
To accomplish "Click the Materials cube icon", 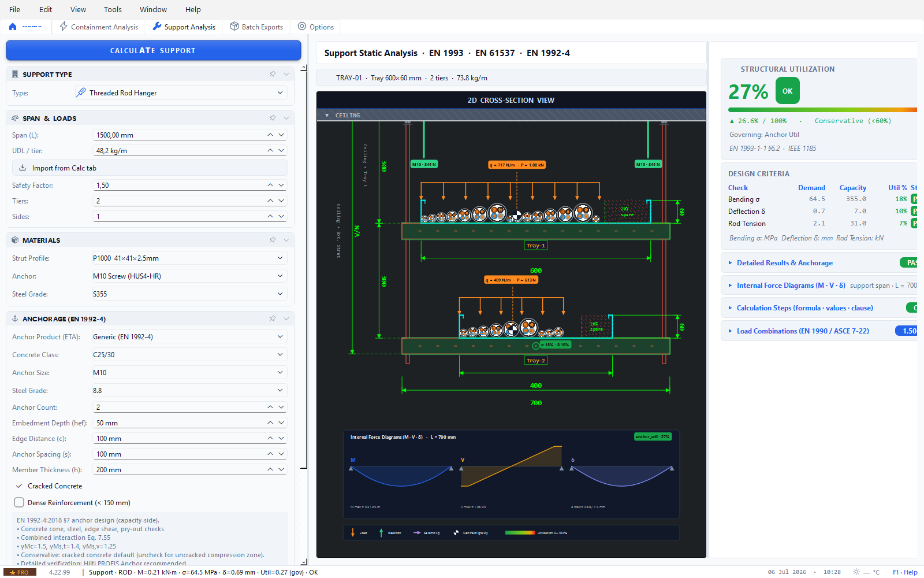I will pos(15,240).
